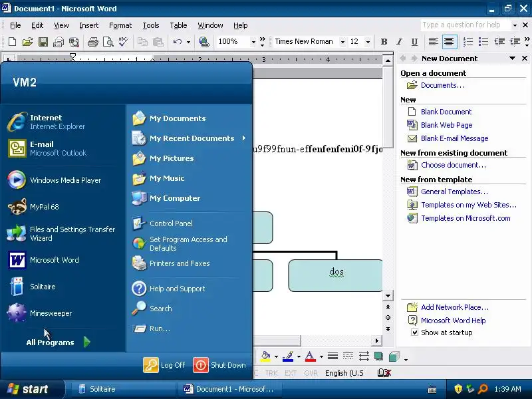Click the Save floppy disk icon
532x399 pixels.
tap(43, 42)
